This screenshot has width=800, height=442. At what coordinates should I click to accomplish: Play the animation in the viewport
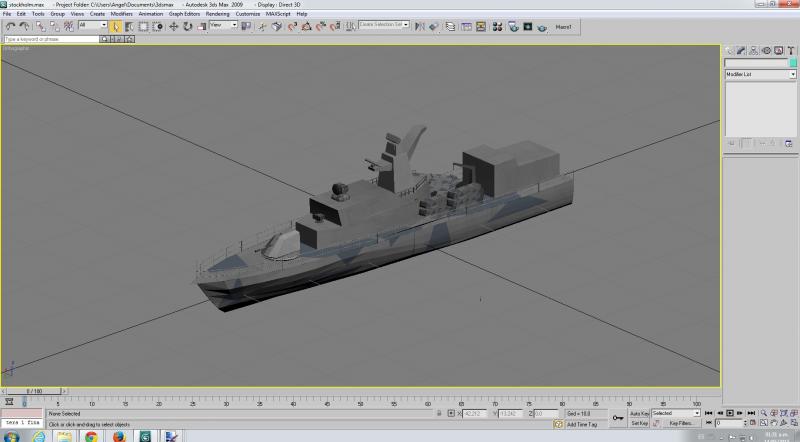point(730,413)
